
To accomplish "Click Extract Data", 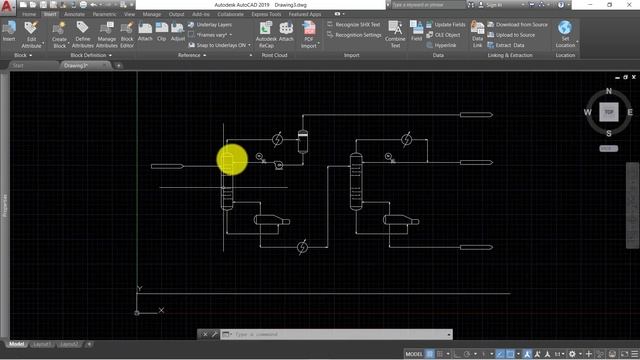I will tap(506, 45).
